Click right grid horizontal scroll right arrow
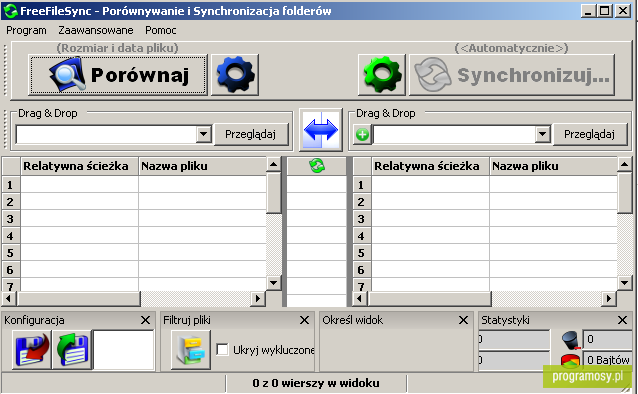 point(609,298)
